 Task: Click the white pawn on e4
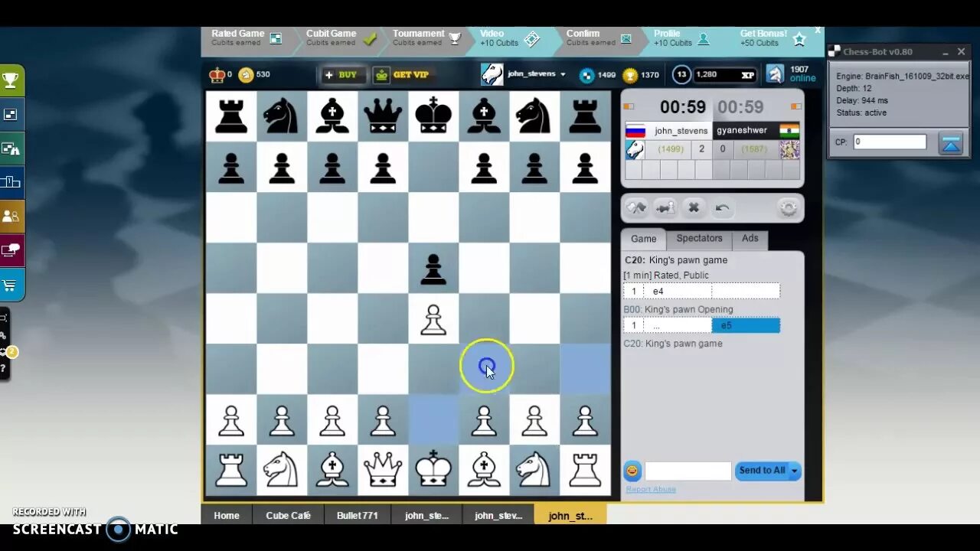pyautogui.click(x=433, y=319)
